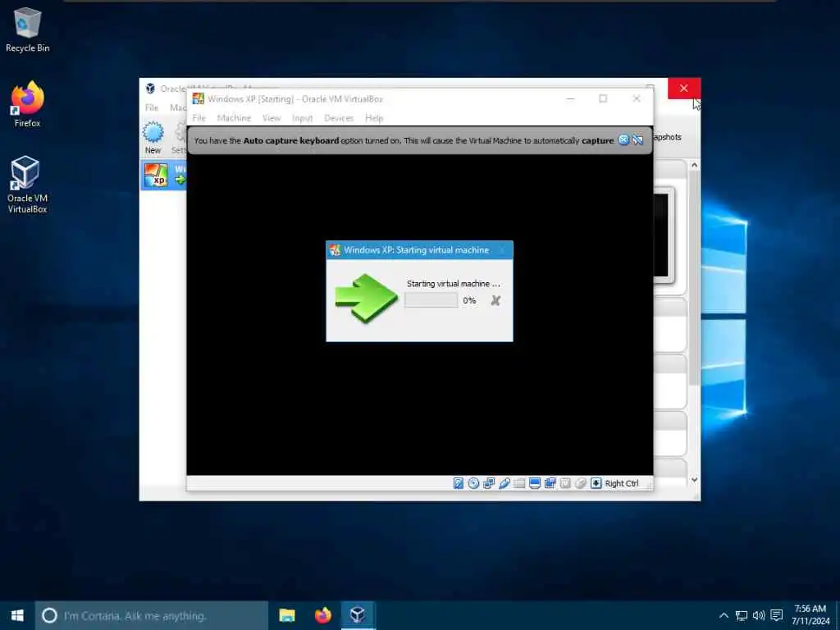Screen dimensions: 840x630
Task: Select Windows XP machine in Manager list
Action: pyautogui.click(x=163, y=176)
